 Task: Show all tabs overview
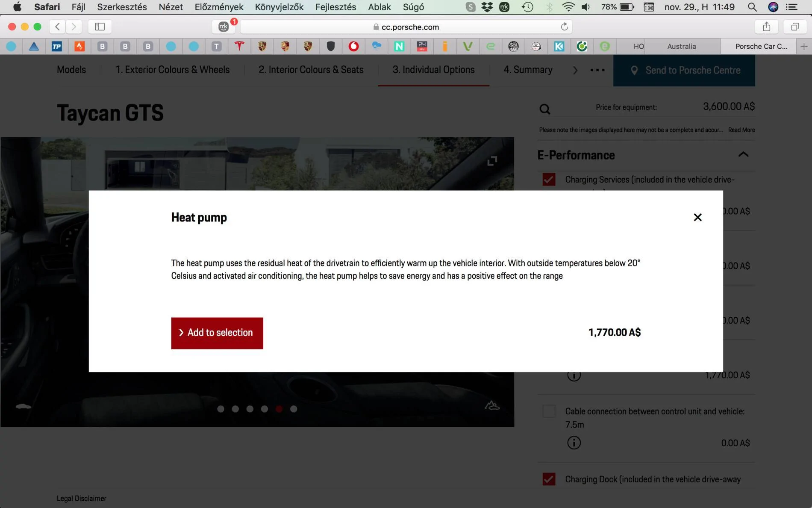(x=795, y=27)
